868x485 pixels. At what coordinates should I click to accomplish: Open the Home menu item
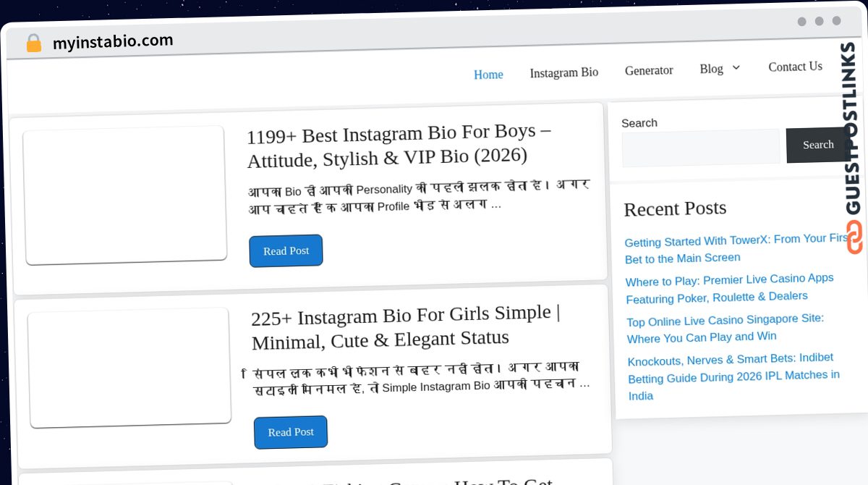point(488,75)
